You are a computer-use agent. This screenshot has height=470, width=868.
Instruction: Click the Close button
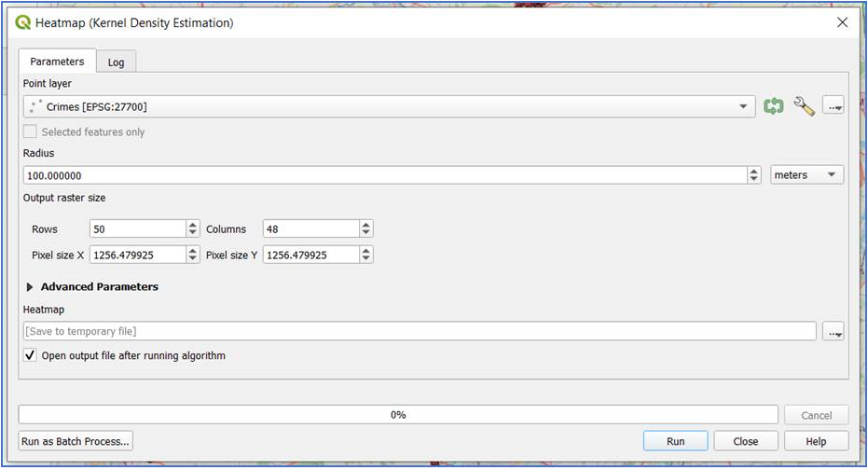(746, 441)
